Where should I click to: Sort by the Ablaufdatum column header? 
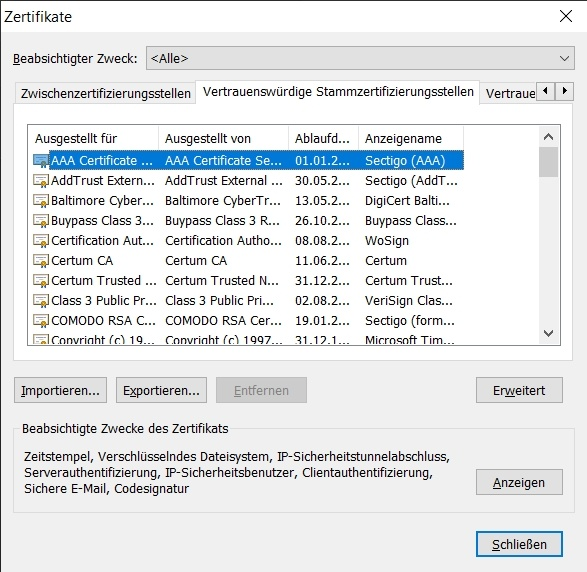click(x=323, y=139)
